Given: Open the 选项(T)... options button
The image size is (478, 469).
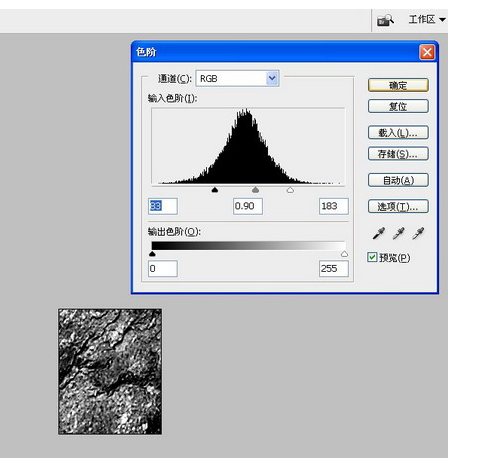Looking at the screenshot, I should point(398,206).
